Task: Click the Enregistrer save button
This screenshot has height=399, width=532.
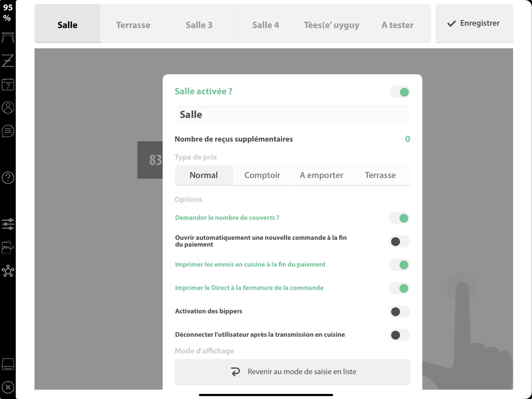Action: pos(474,23)
